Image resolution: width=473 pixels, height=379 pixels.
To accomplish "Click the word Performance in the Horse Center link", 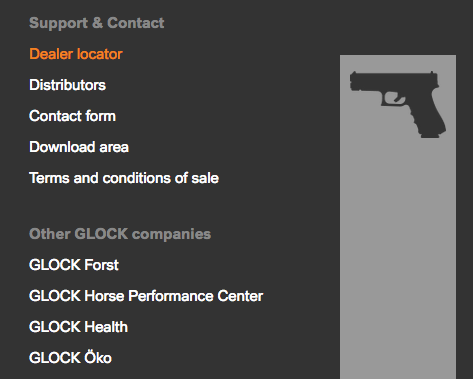I will coord(170,296).
